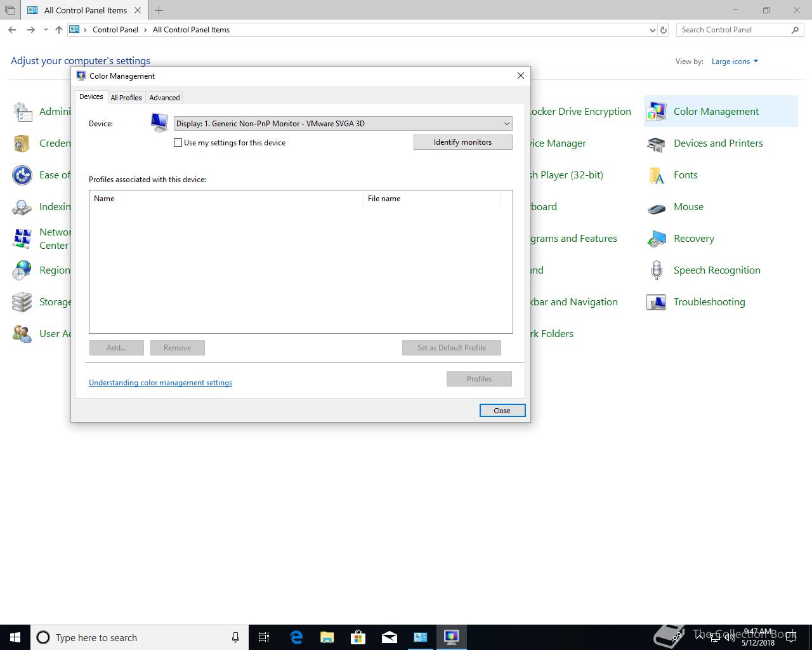
Task: Click the Name column header
Action: 227,199
